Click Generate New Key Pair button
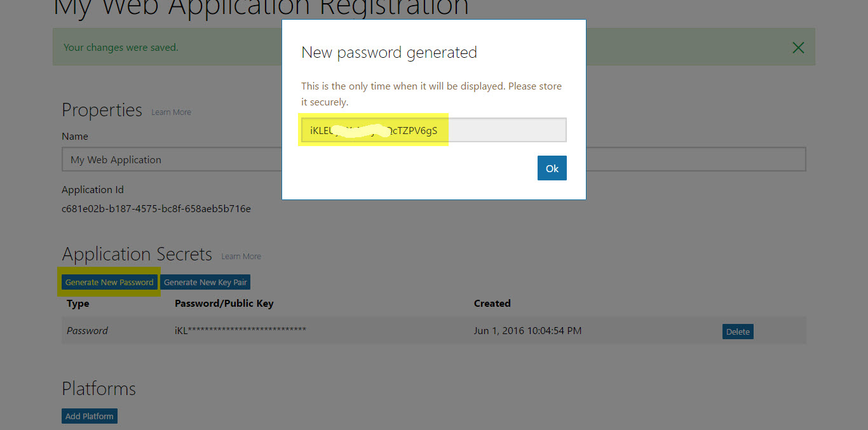 205,282
